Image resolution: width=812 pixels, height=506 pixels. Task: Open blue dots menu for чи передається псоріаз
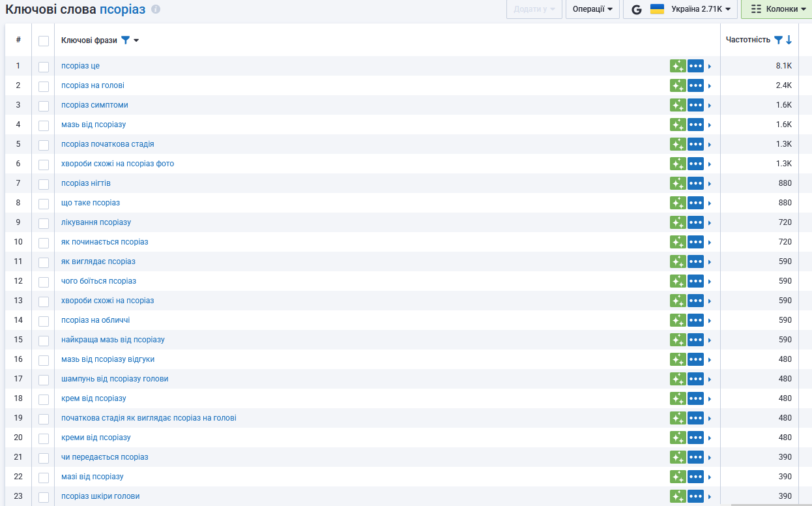click(695, 457)
